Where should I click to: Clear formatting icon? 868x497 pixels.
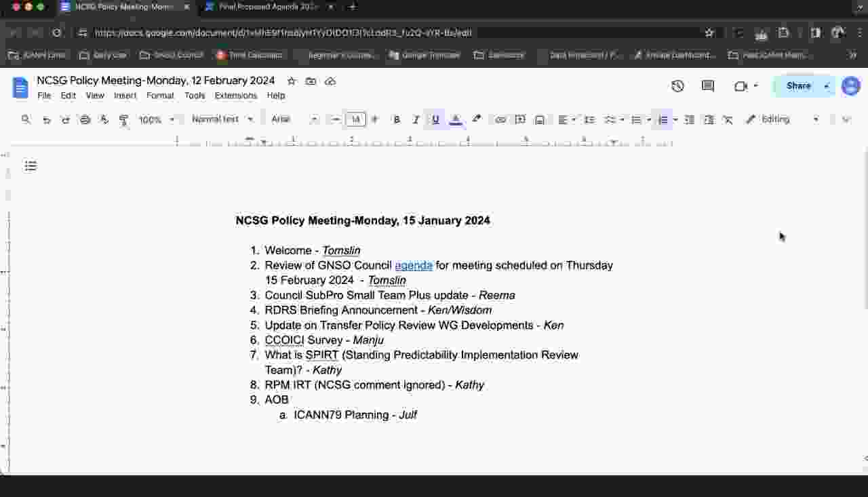pyautogui.click(x=728, y=119)
